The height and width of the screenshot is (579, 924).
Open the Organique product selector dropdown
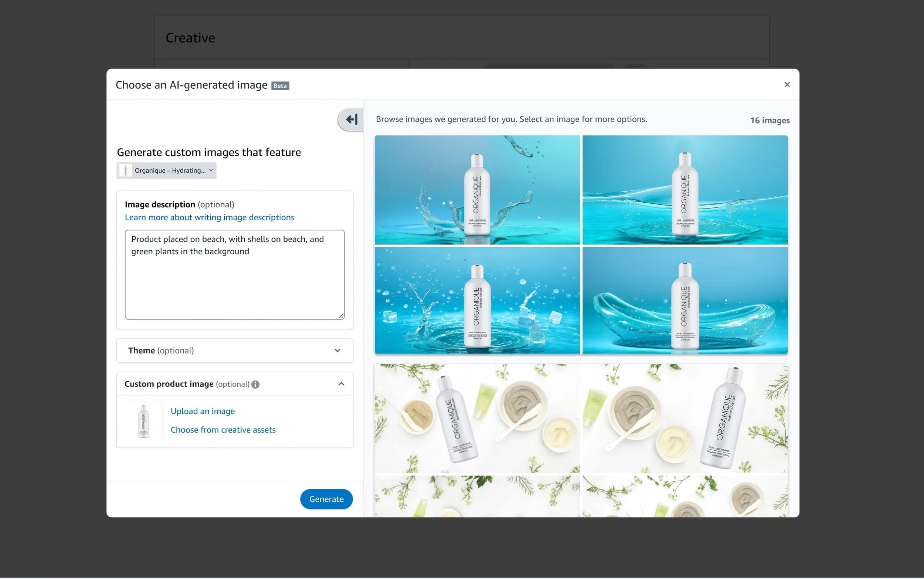(166, 170)
